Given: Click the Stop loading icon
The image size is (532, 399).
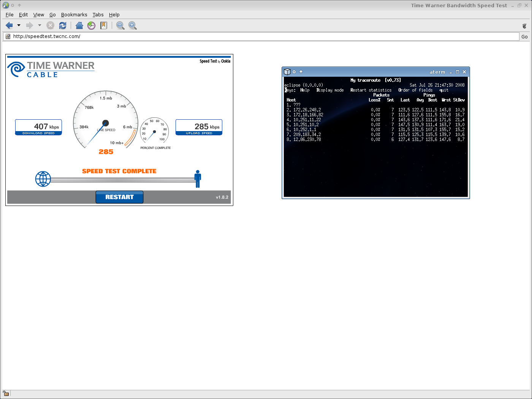Looking at the screenshot, I should [51, 25].
